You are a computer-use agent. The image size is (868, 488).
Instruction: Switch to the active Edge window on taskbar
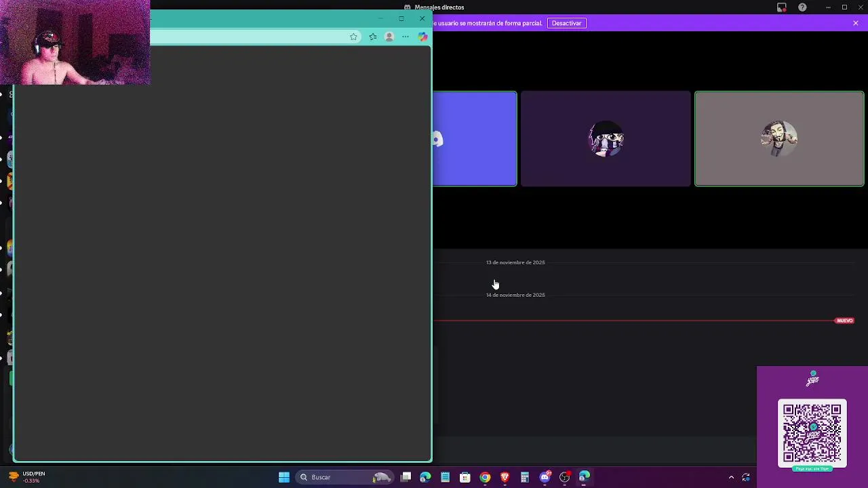[584, 477]
